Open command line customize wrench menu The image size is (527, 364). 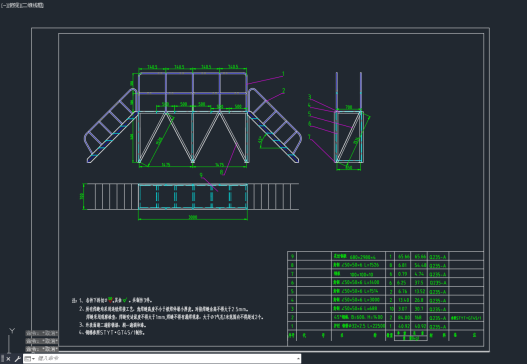17,359
